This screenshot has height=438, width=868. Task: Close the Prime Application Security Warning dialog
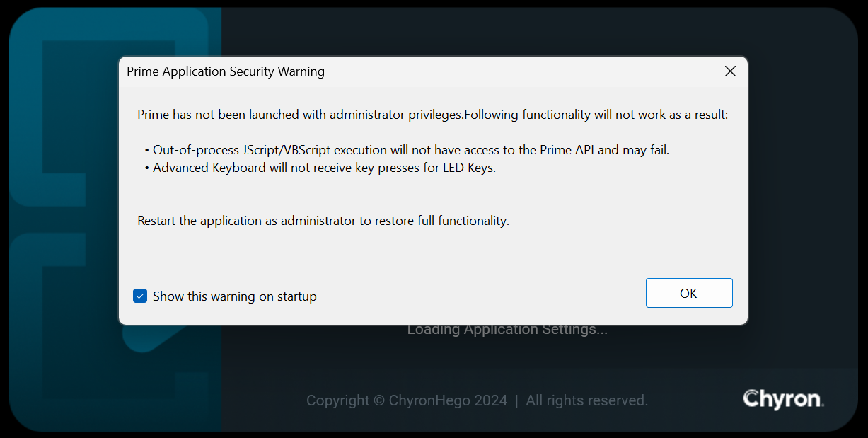[730, 71]
